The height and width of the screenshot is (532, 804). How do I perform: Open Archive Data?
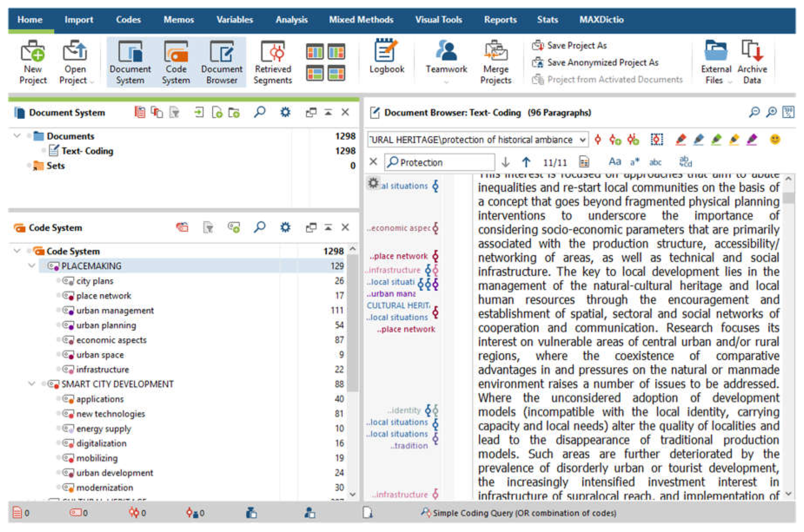tap(752, 61)
